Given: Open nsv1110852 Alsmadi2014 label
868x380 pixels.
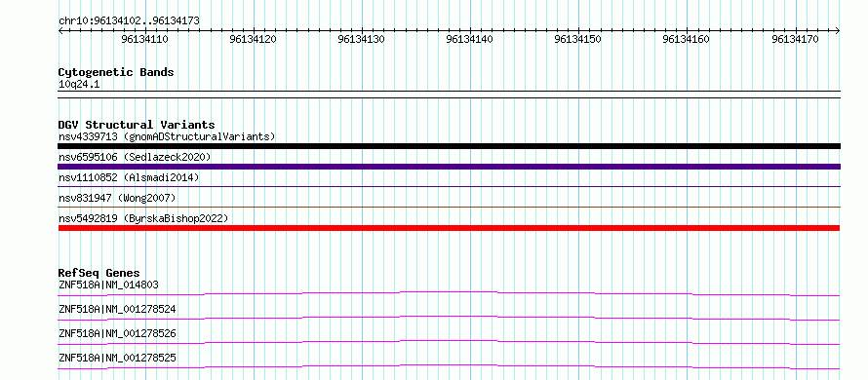Looking at the screenshot, I should coord(129,177).
